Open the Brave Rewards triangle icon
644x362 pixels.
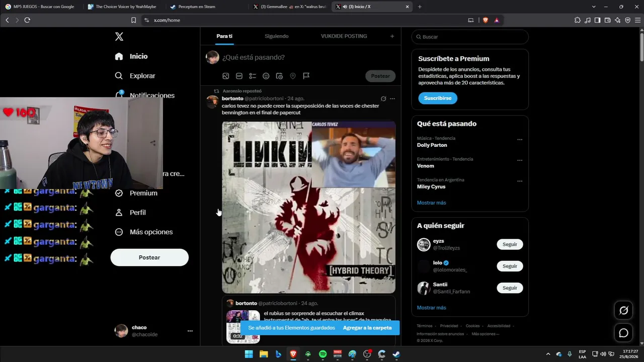coord(497,20)
